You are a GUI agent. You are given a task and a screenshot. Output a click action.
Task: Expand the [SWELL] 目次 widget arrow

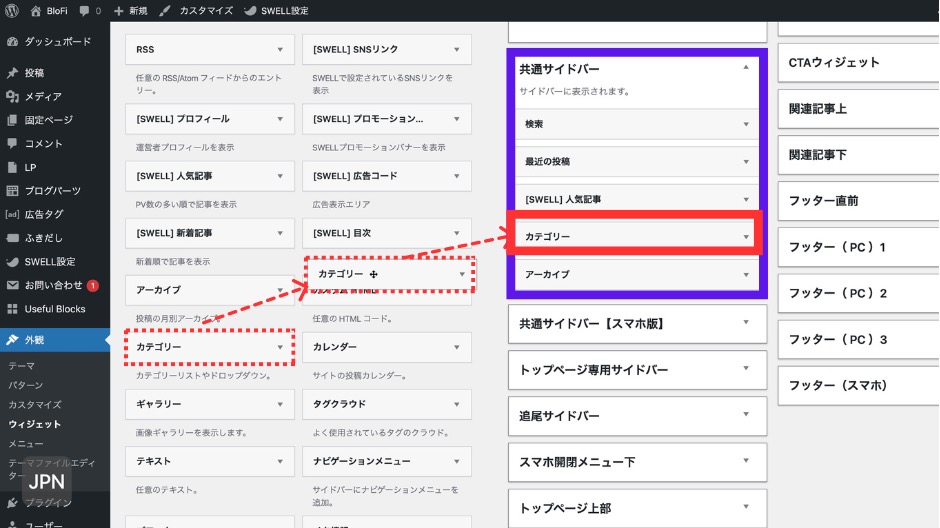tap(457, 233)
